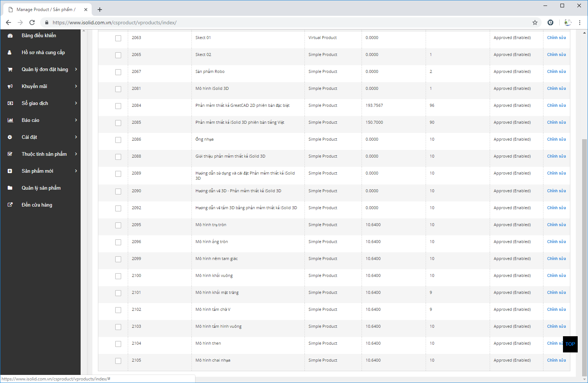Image resolution: width=588 pixels, height=383 pixels.
Task: Expand the Khuyến mãi submenu arrow
Action: [76, 86]
